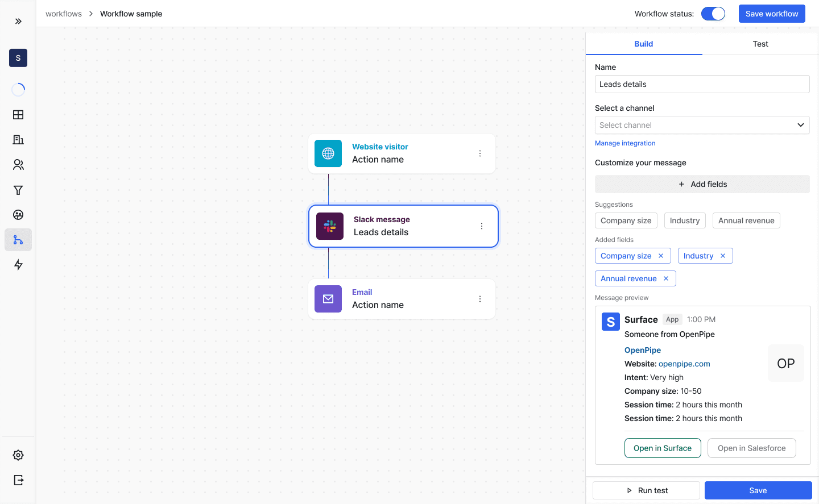Image resolution: width=819 pixels, height=504 pixels.
Task: Open the openpipe.com website link
Action: [684, 364]
